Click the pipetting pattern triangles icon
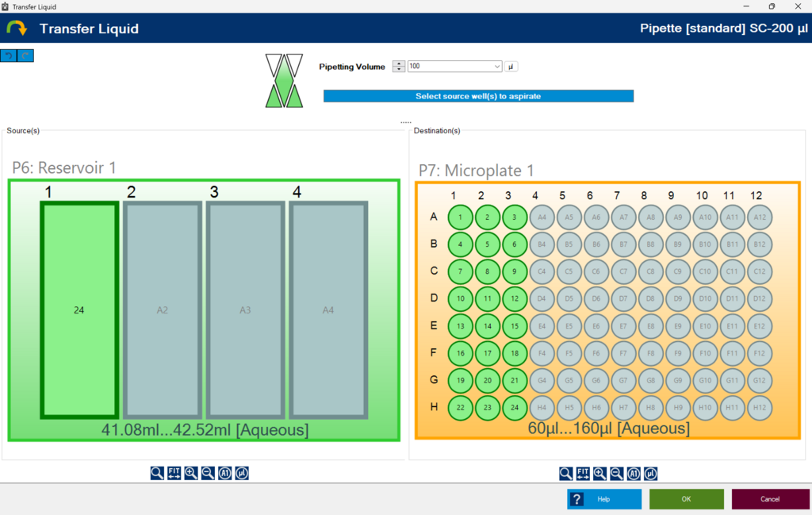 tap(284, 80)
